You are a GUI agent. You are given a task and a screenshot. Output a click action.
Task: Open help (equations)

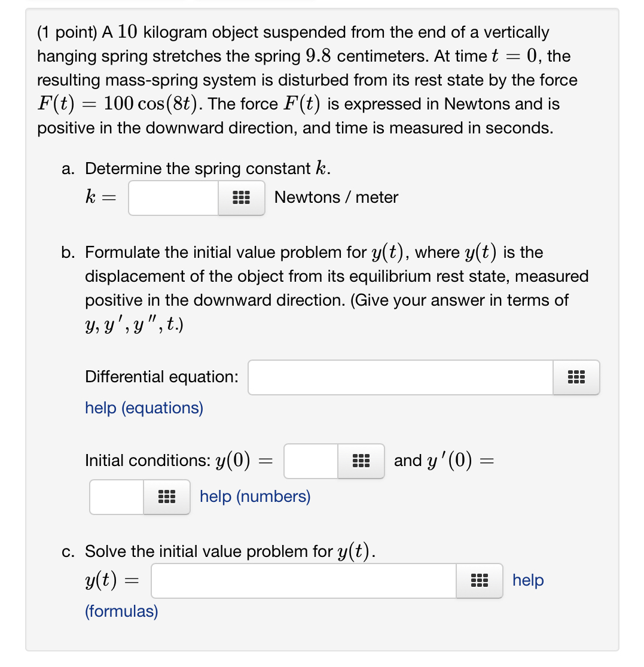(x=144, y=407)
